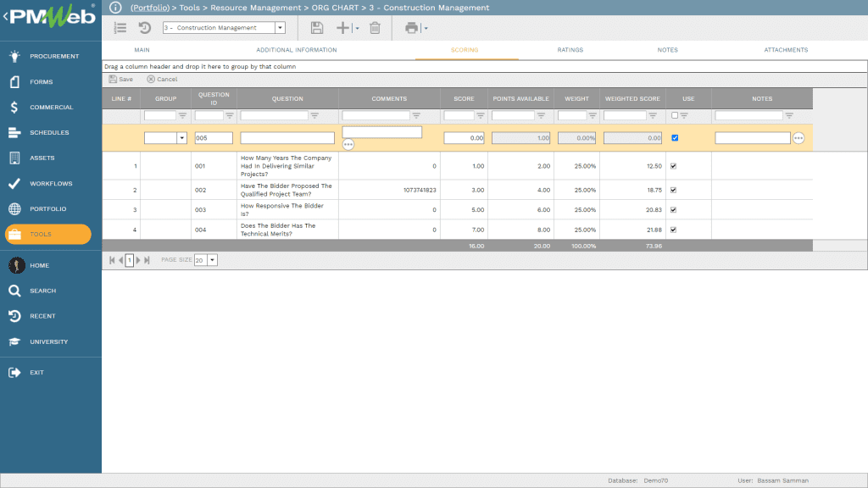Screen dimensions: 868x488
Task: Toggle Use checkbox for question 004
Action: [x=674, y=230]
